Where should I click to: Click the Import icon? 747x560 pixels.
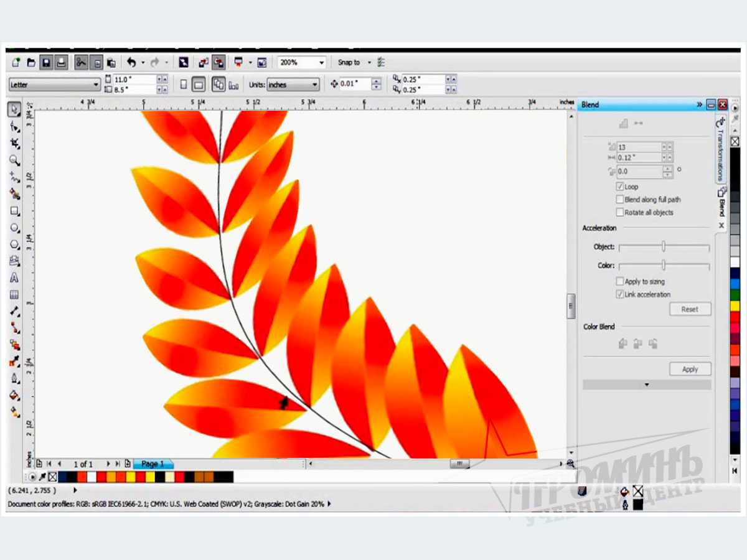[204, 62]
